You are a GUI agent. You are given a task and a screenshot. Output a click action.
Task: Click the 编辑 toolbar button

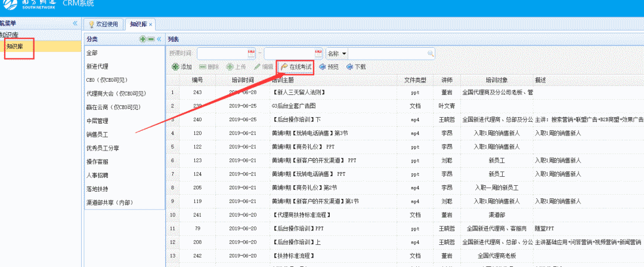coord(263,67)
